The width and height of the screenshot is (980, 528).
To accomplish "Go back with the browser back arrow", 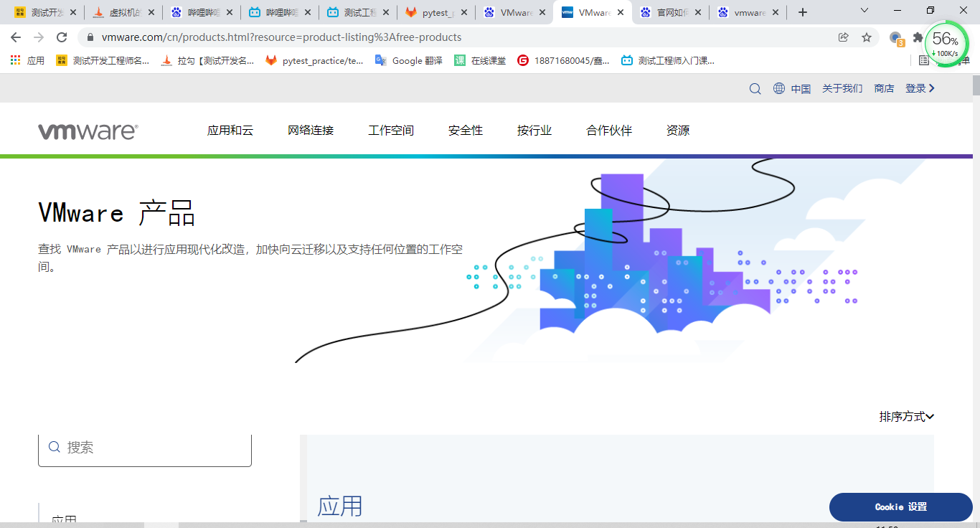I will tap(16, 37).
